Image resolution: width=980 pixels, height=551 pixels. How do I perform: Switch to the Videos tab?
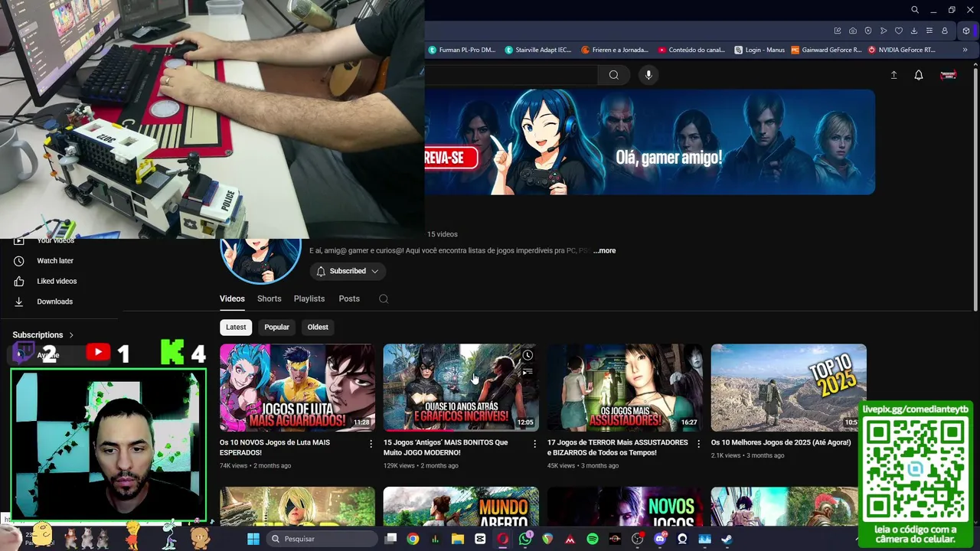(x=232, y=299)
